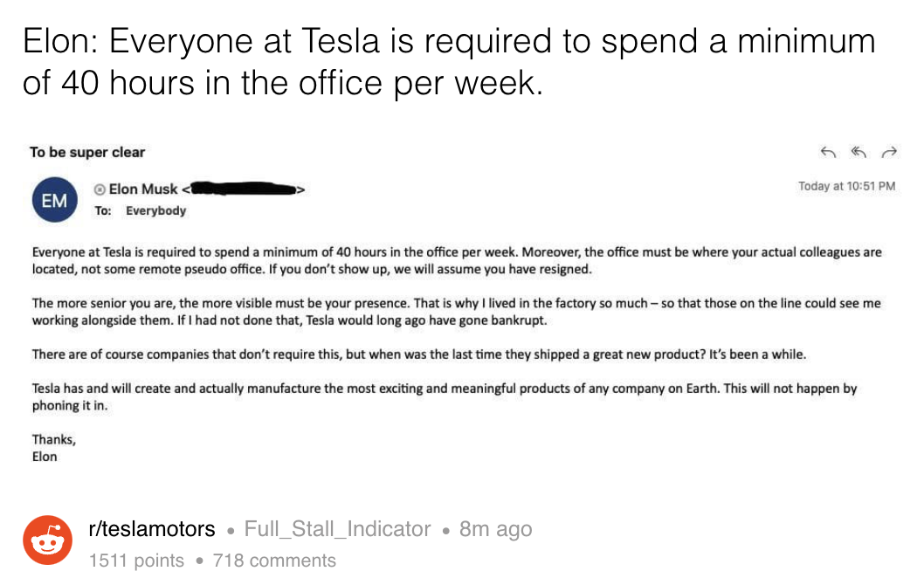Click the blue EM sender avatar
Viewport: 924px width, 585px height.
pos(53,200)
